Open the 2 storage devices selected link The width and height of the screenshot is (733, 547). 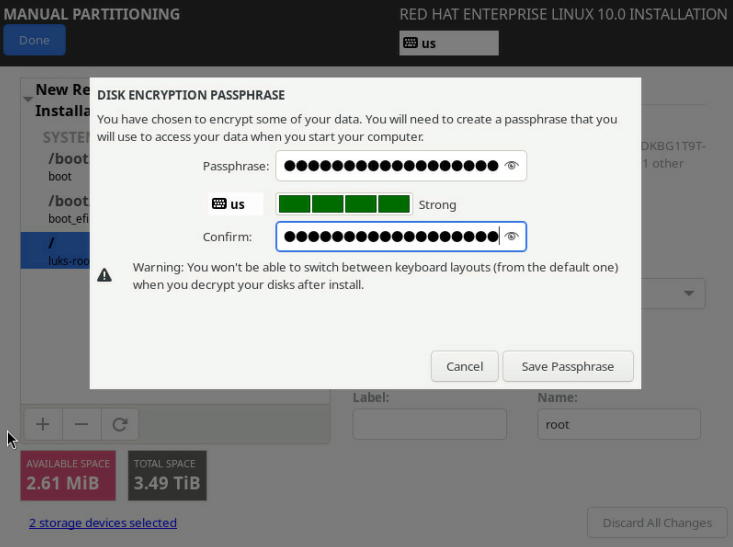[103, 523]
